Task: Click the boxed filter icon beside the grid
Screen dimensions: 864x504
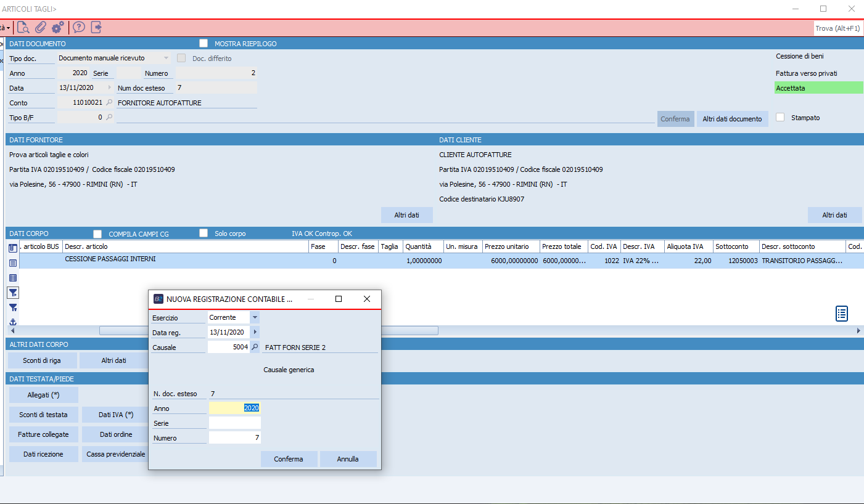Action: click(x=13, y=293)
